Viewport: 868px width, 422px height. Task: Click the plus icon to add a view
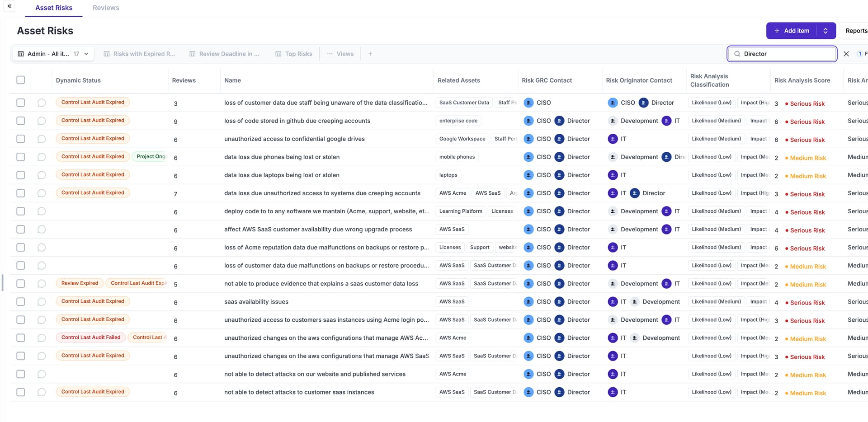(x=370, y=54)
